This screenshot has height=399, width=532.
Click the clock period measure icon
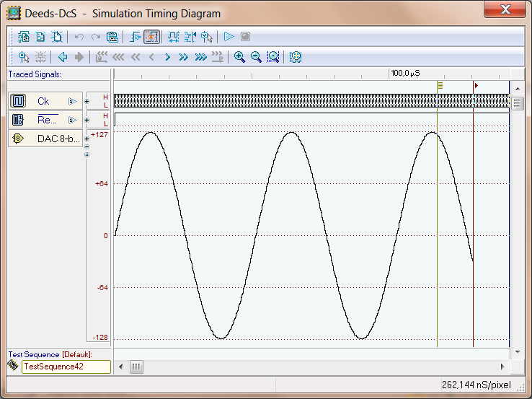tap(174, 37)
